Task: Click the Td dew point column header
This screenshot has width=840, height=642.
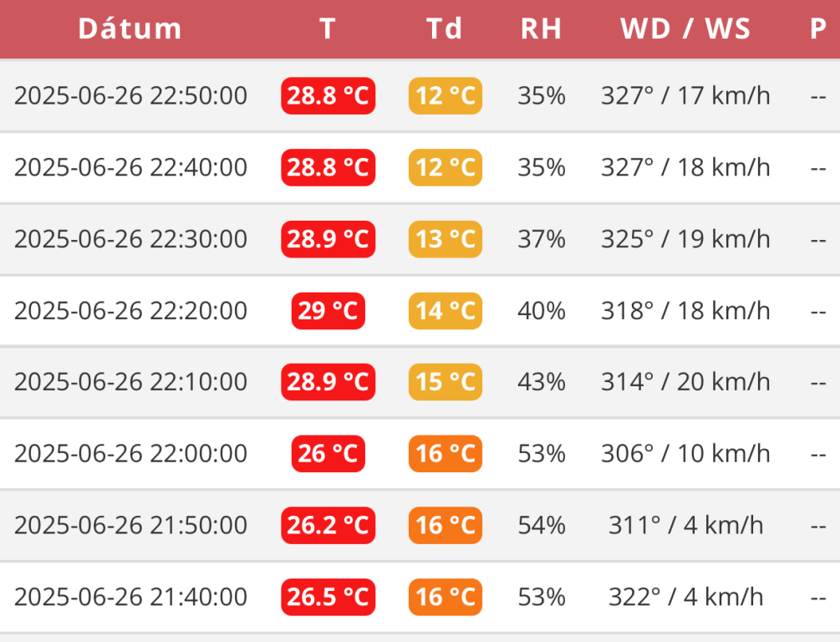Action: click(445, 28)
